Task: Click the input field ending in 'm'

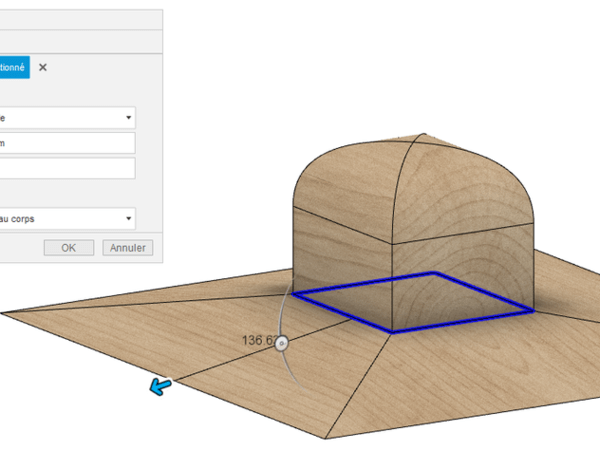Action: click(x=66, y=143)
